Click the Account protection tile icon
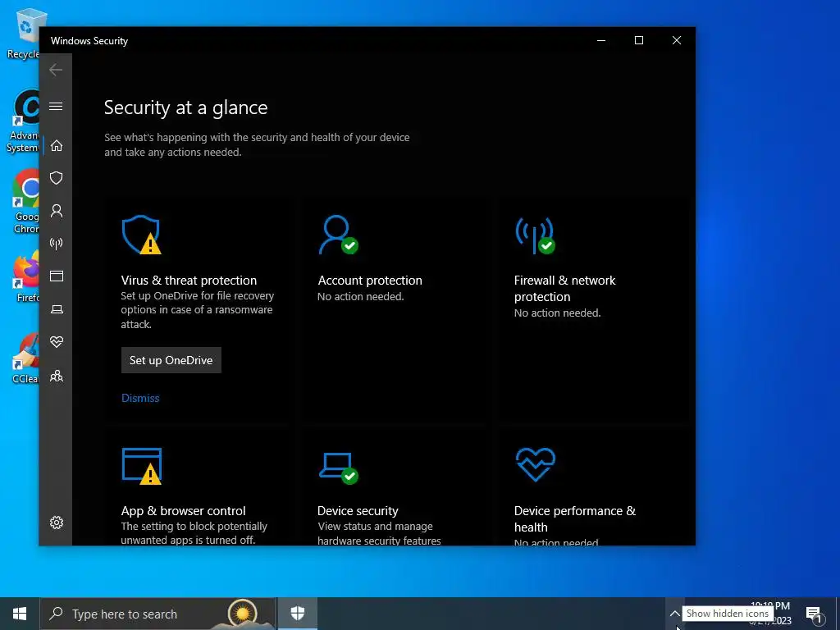Image resolution: width=840 pixels, height=630 pixels. (337, 235)
